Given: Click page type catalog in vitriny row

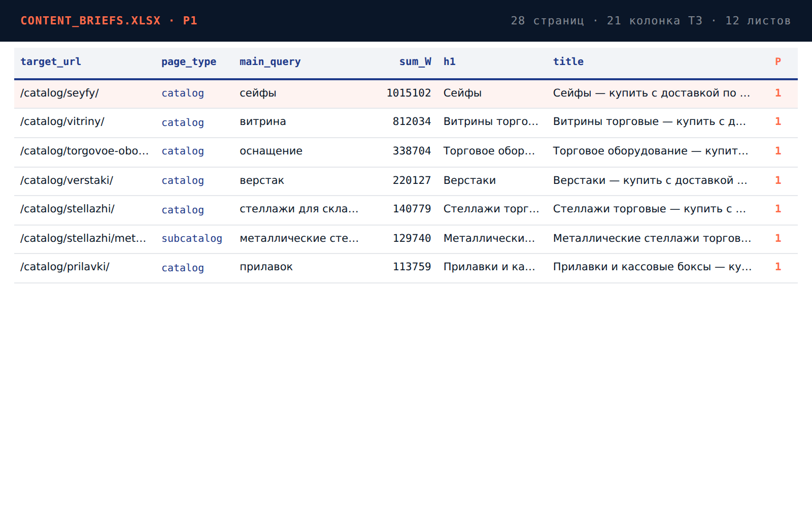Looking at the screenshot, I should (x=183, y=122).
